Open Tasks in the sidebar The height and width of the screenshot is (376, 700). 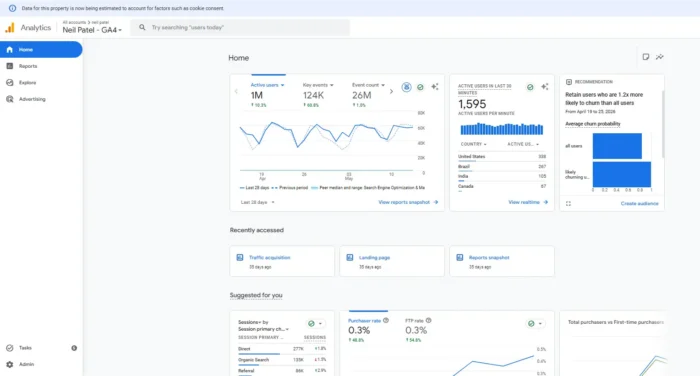coord(25,348)
